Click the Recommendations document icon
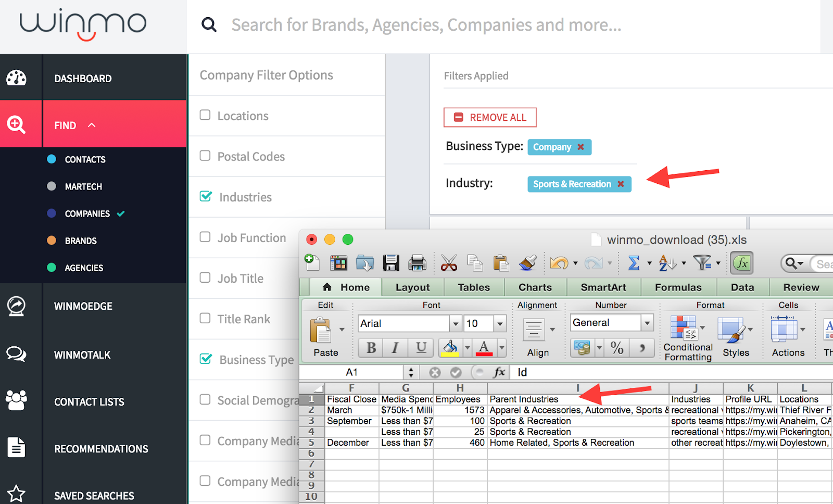This screenshot has height=504, width=833. tap(16, 447)
